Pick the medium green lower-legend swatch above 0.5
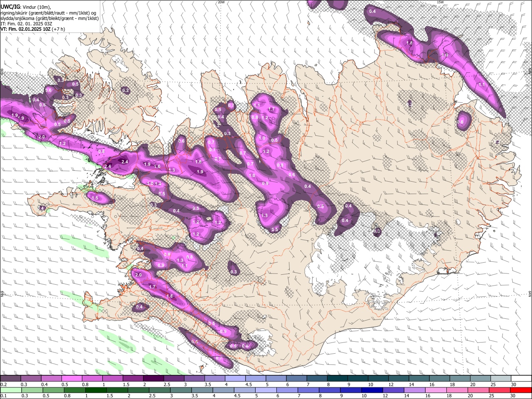This screenshot has height=399, width=532. point(53,390)
